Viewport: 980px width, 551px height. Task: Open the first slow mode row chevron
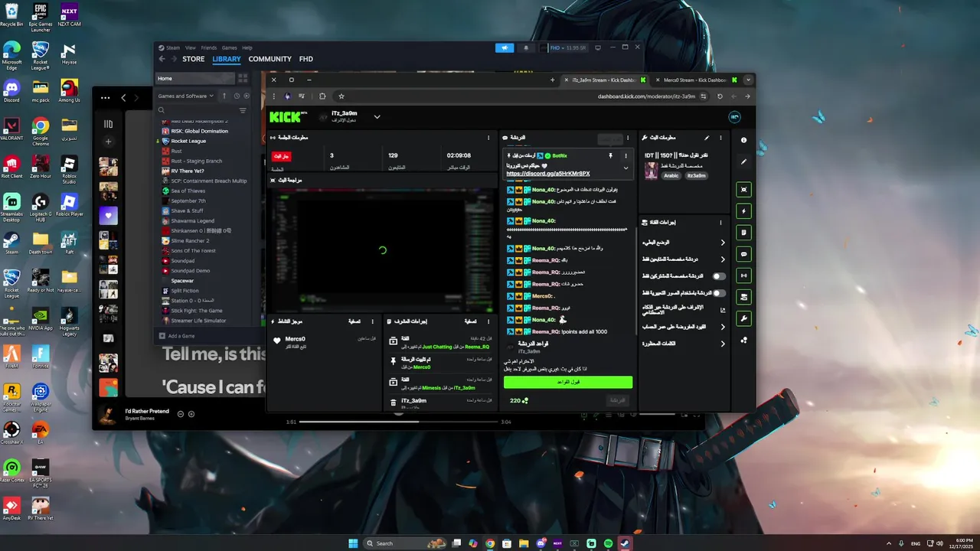723,243
